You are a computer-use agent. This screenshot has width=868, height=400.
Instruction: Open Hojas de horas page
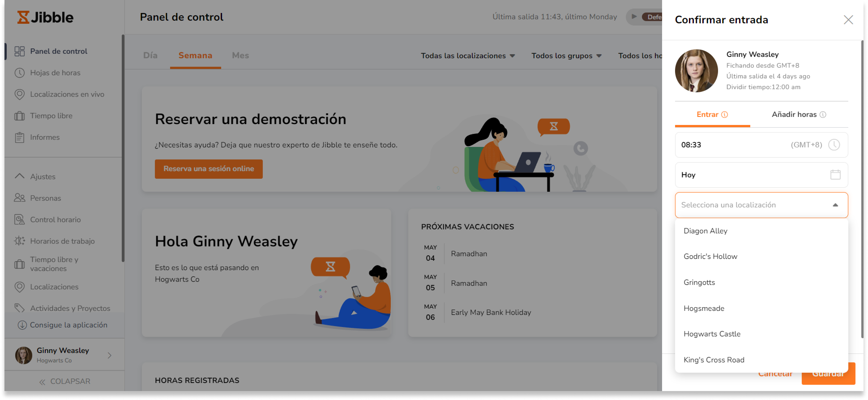pyautogui.click(x=55, y=73)
